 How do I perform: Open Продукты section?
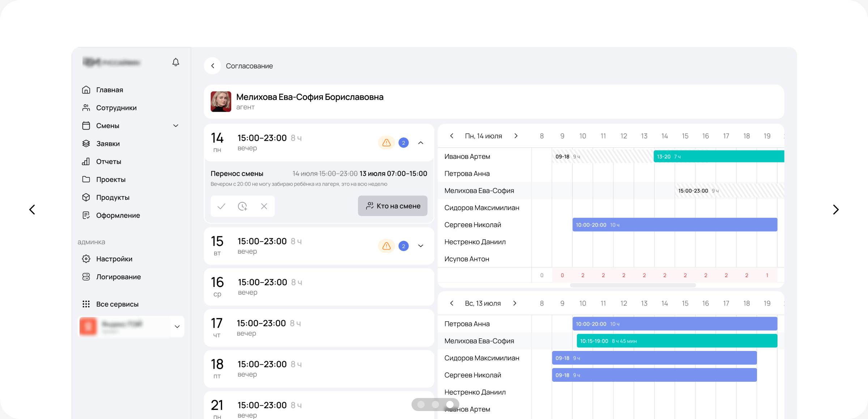click(113, 198)
